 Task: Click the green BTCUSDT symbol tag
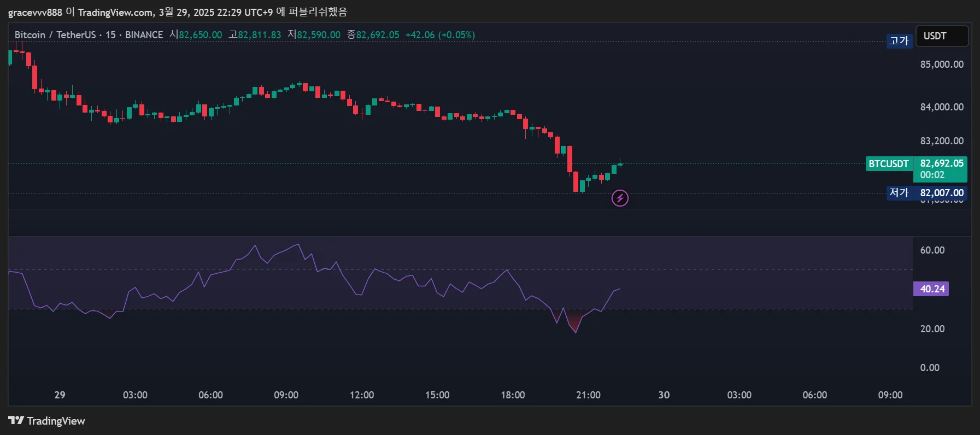[889, 164]
